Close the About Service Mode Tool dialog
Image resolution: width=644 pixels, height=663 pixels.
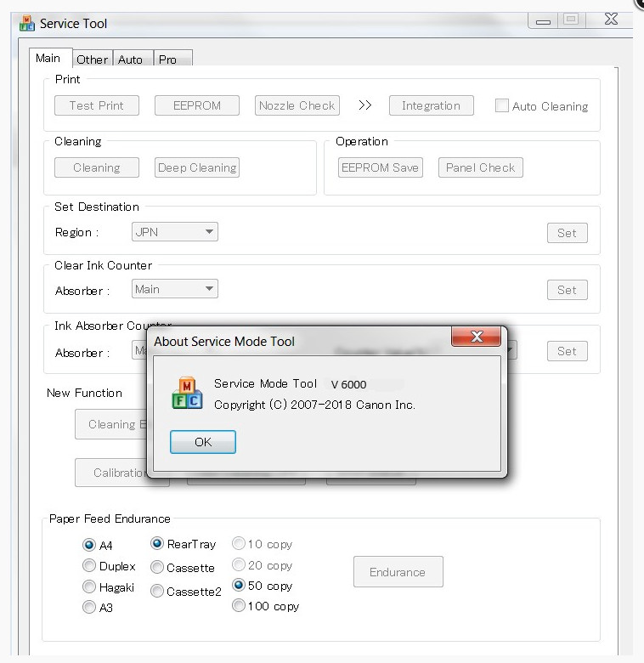pos(477,337)
